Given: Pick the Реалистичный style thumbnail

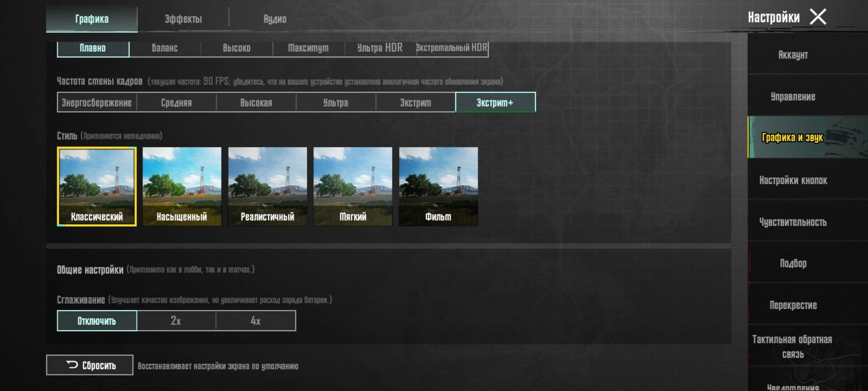Looking at the screenshot, I should (268, 186).
